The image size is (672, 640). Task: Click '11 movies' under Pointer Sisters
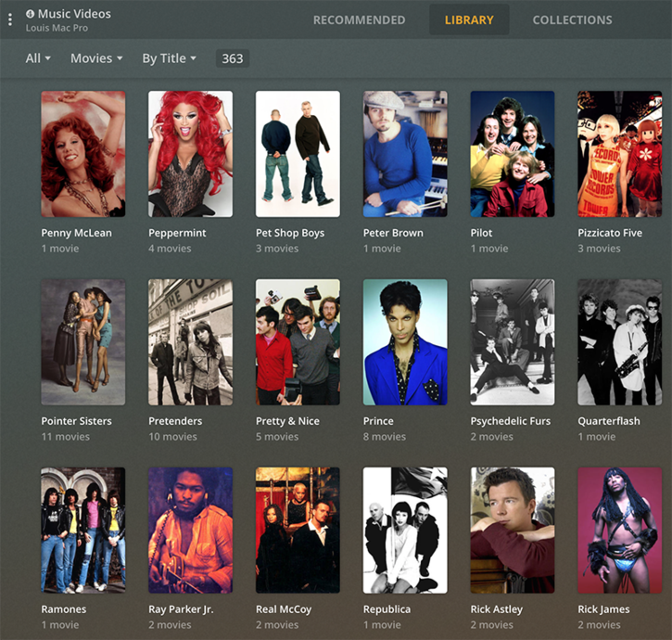(x=65, y=437)
